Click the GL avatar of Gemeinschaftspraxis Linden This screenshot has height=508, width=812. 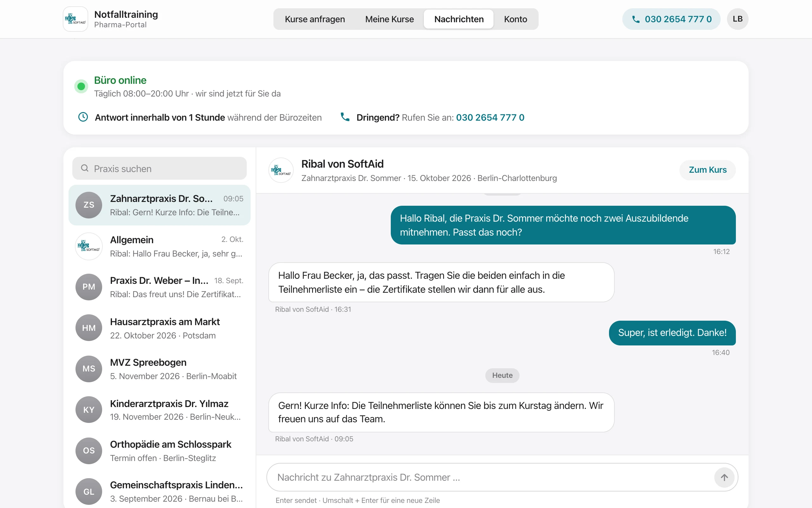click(x=89, y=491)
